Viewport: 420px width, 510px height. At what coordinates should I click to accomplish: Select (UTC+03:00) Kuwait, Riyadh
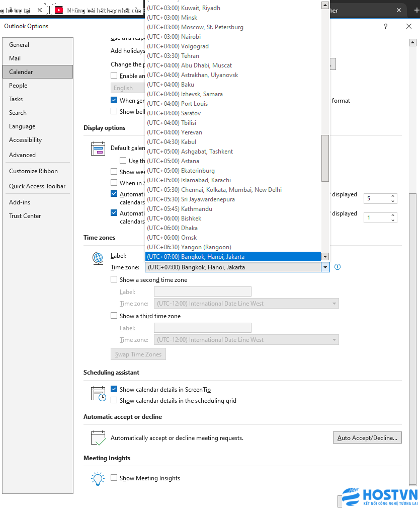[233, 8]
